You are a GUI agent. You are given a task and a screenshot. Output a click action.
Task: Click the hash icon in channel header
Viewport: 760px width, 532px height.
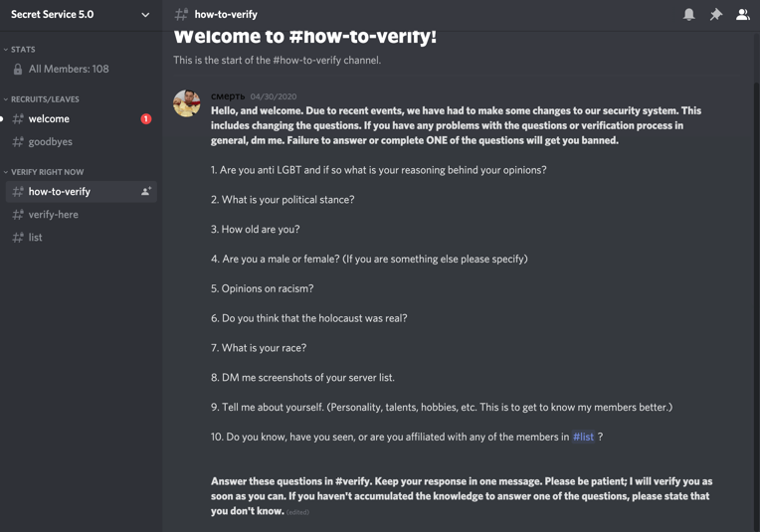point(181,15)
